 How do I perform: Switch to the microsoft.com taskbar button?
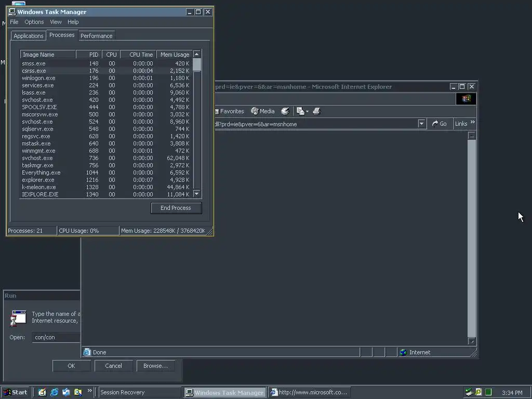(x=309, y=393)
